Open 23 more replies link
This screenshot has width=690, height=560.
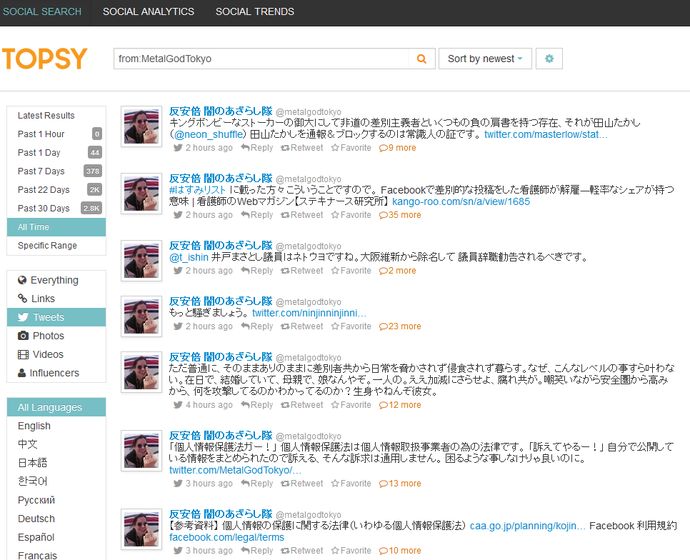400,326
